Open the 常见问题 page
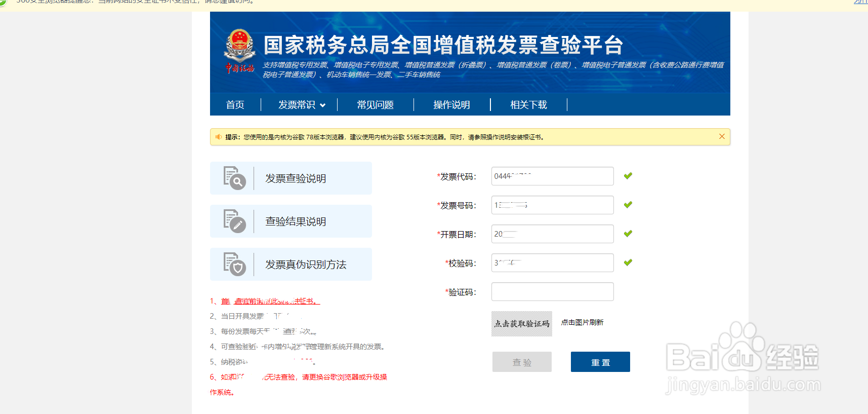Screen dimensions: 868x414 coord(376,105)
